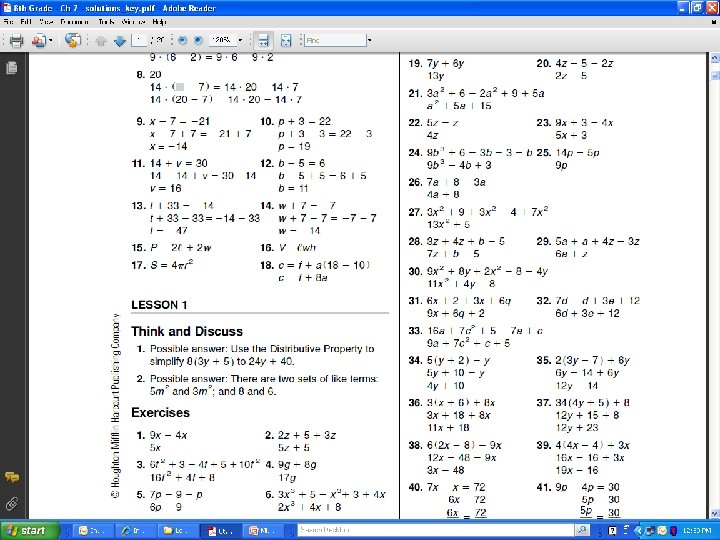Open the collaborate/share review icon
This screenshot has width=720, height=540.
click(x=39, y=40)
